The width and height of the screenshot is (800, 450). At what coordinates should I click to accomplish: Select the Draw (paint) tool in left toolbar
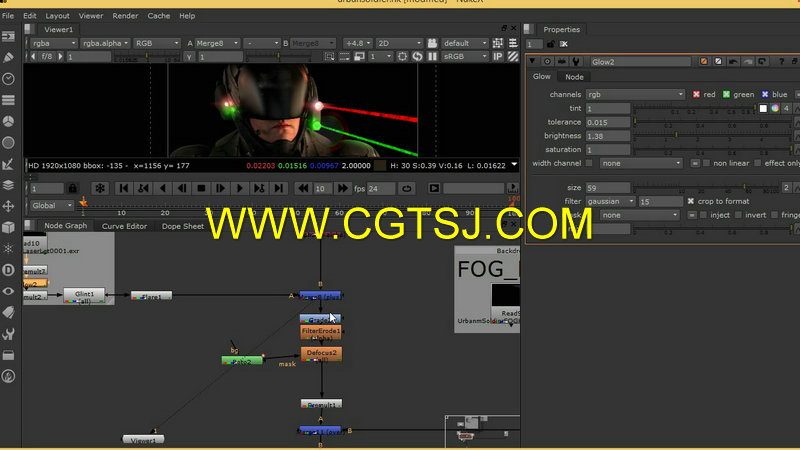(x=8, y=58)
